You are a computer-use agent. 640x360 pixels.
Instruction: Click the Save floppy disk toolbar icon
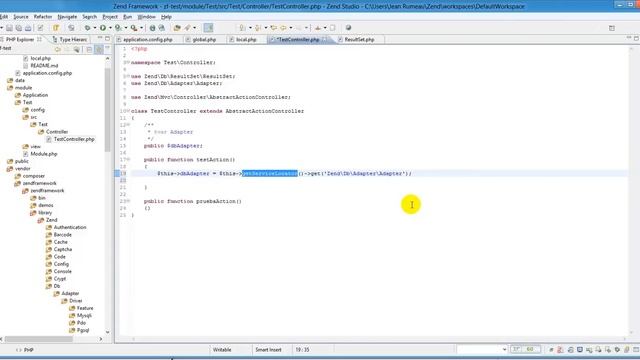pyautogui.click(x=9, y=28)
